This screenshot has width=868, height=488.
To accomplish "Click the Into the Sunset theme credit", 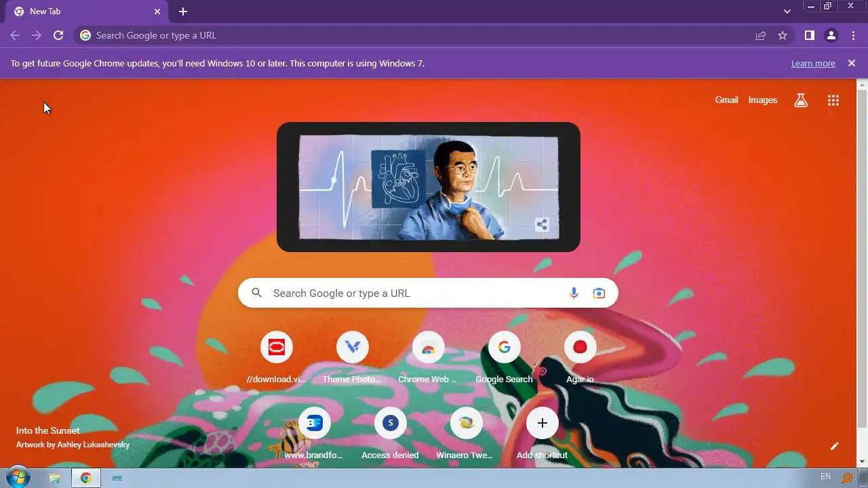I will [x=48, y=430].
